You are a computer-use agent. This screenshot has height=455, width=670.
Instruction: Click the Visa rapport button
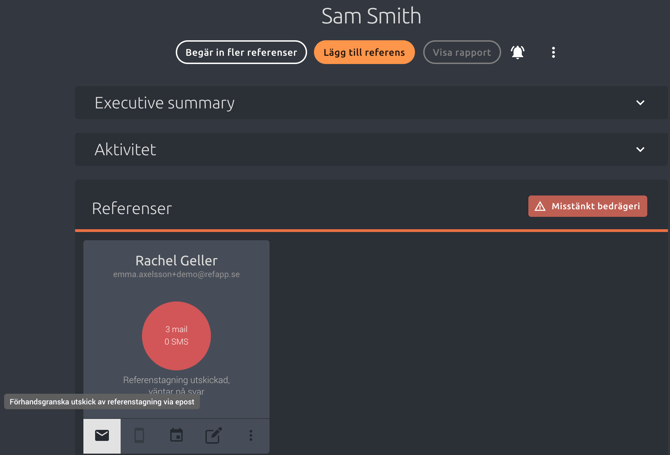pyautogui.click(x=462, y=52)
